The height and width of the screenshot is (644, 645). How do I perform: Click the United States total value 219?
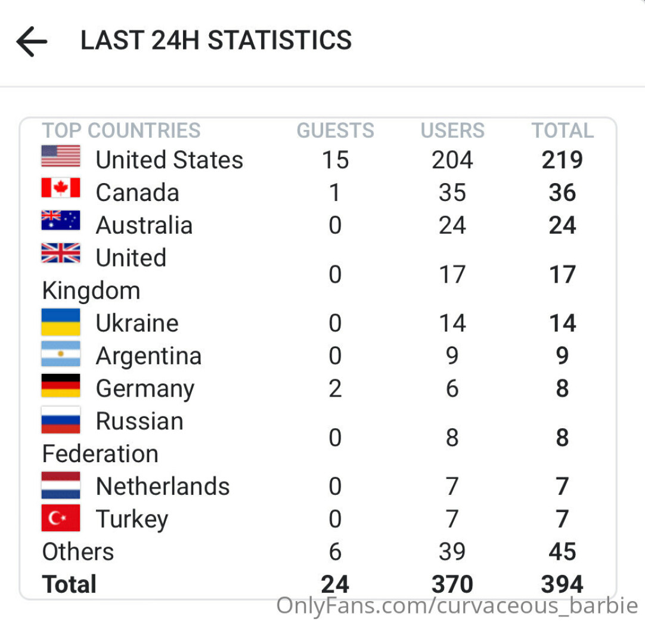pos(562,160)
